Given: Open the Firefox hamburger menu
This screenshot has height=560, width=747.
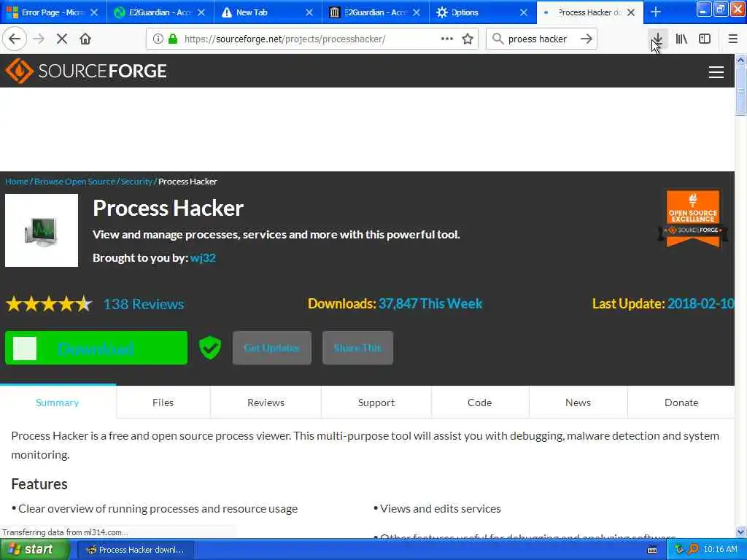Looking at the screenshot, I should pos(732,39).
